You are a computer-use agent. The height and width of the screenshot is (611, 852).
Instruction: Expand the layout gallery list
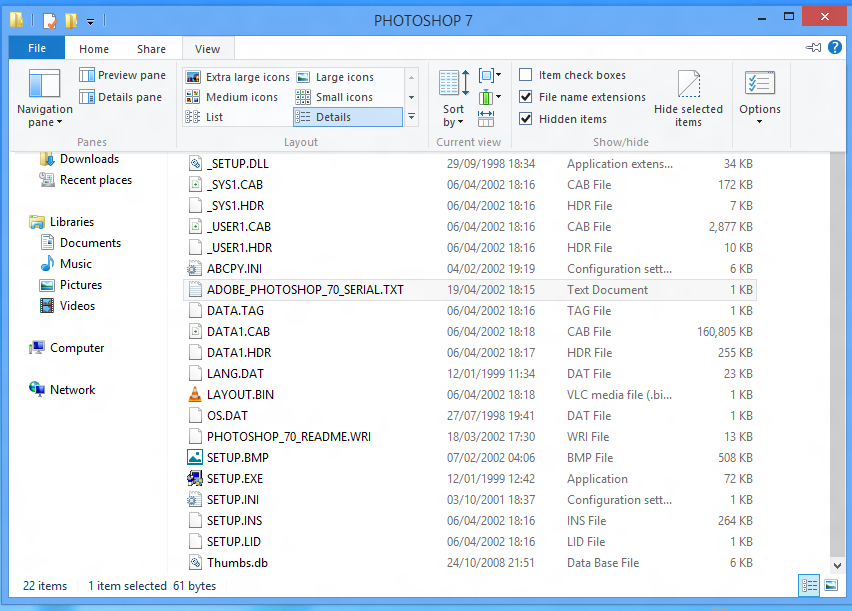(x=411, y=117)
